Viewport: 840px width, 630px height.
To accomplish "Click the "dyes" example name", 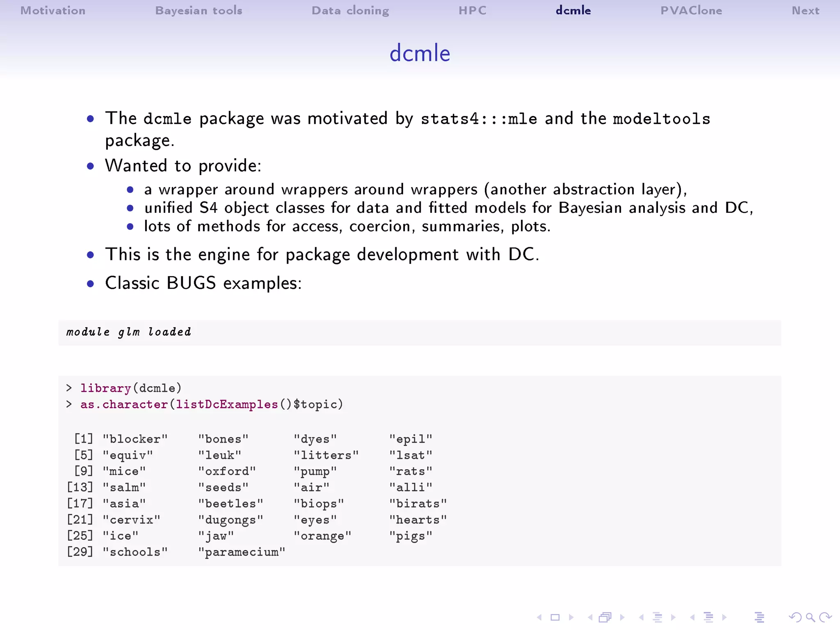I will point(315,439).
